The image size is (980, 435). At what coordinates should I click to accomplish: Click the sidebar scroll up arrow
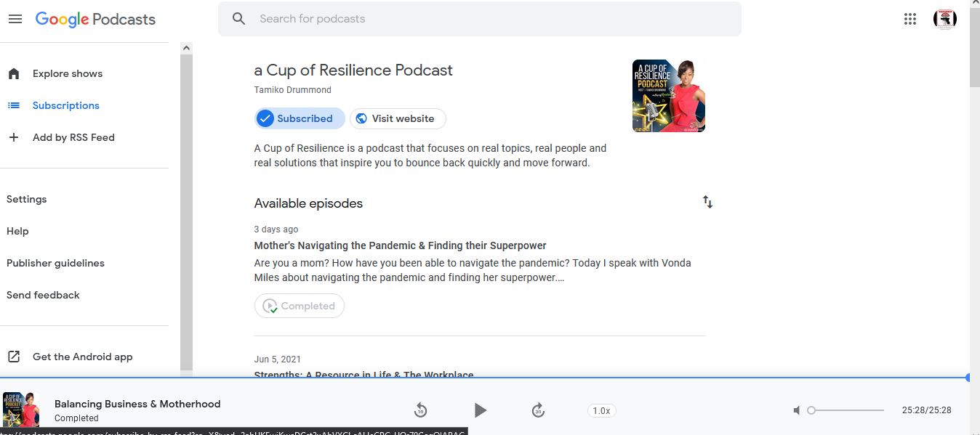186,48
